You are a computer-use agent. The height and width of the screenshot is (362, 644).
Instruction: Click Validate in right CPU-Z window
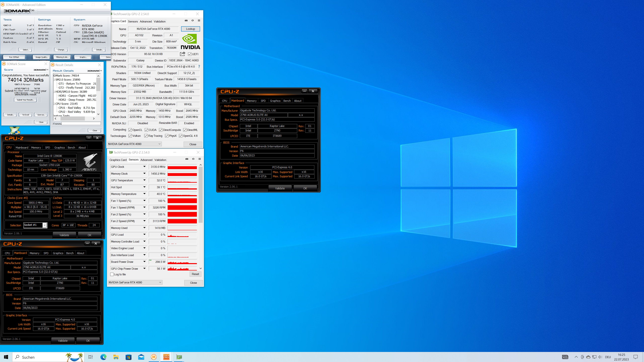pyautogui.click(x=280, y=188)
